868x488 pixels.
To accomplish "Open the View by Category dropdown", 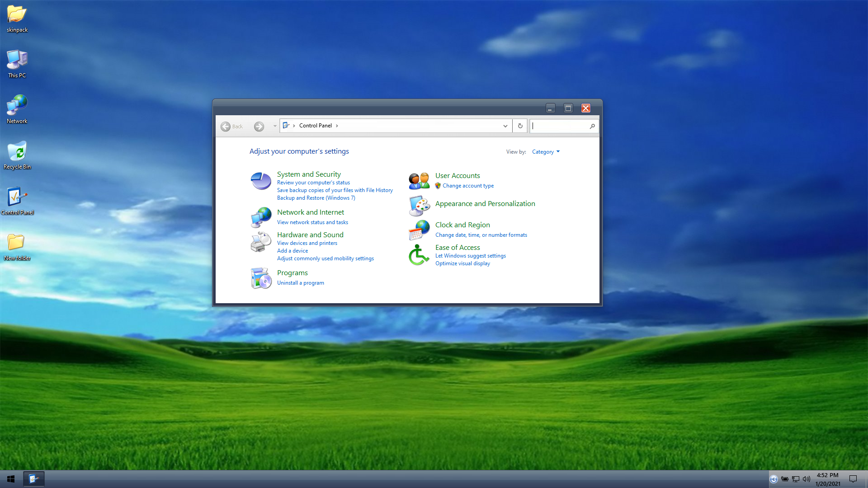I will click(x=546, y=152).
